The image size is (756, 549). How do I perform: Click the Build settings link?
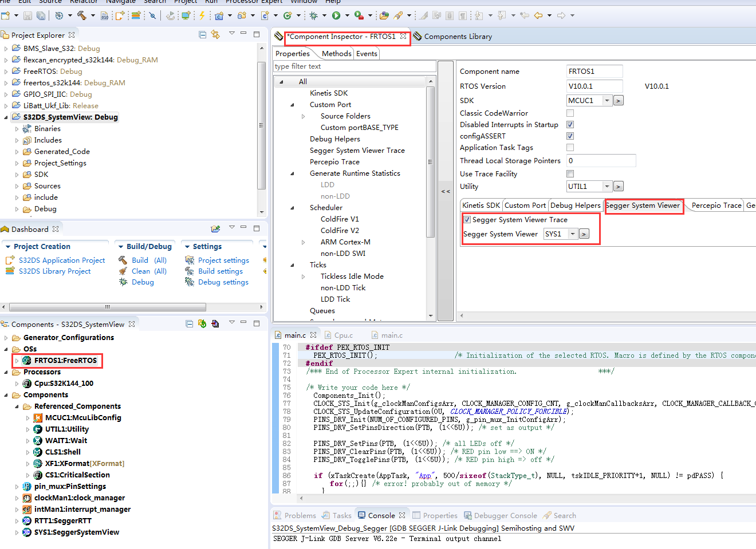click(220, 271)
